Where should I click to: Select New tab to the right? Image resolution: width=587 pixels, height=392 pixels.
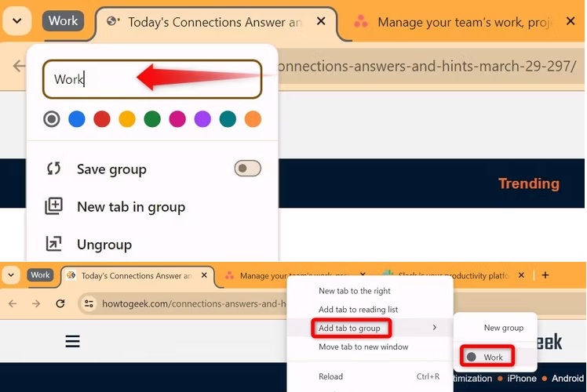coord(355,291)
